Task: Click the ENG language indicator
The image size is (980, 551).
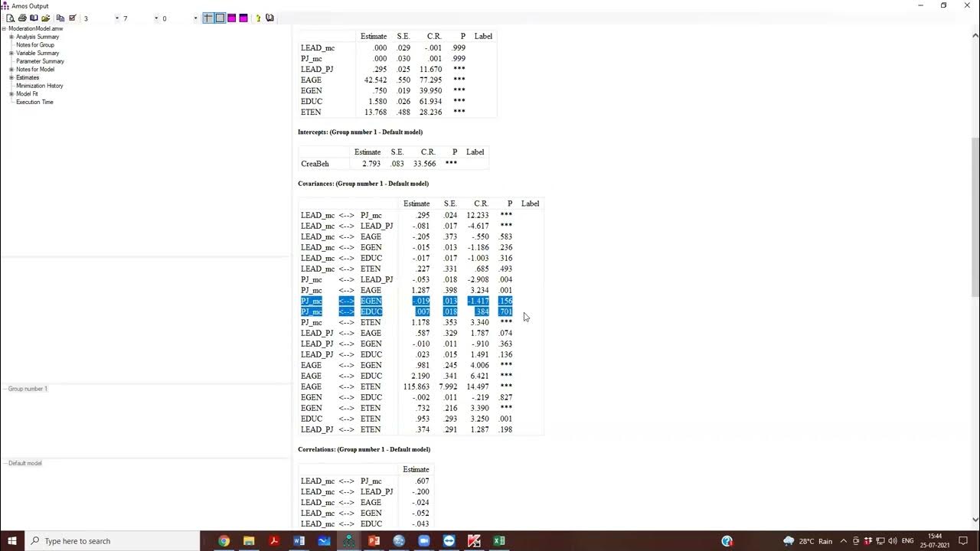Action: coord(908,541)
